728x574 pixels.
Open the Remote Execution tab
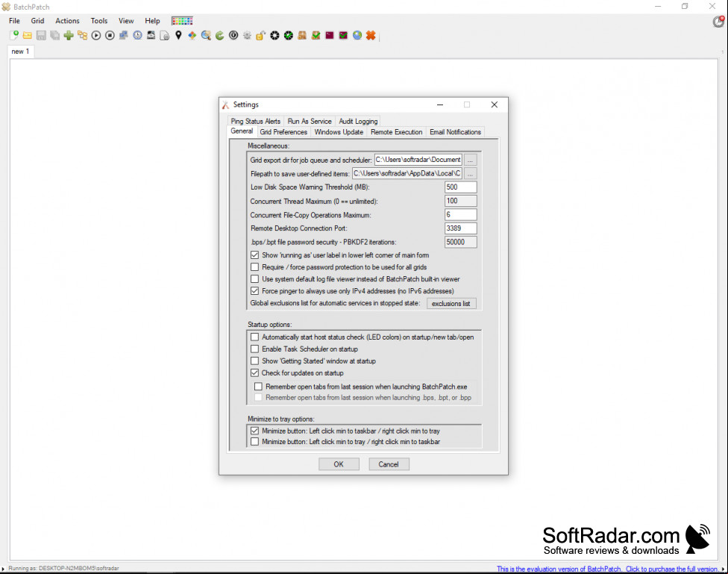pyautogui.click(x=397, y=132)
